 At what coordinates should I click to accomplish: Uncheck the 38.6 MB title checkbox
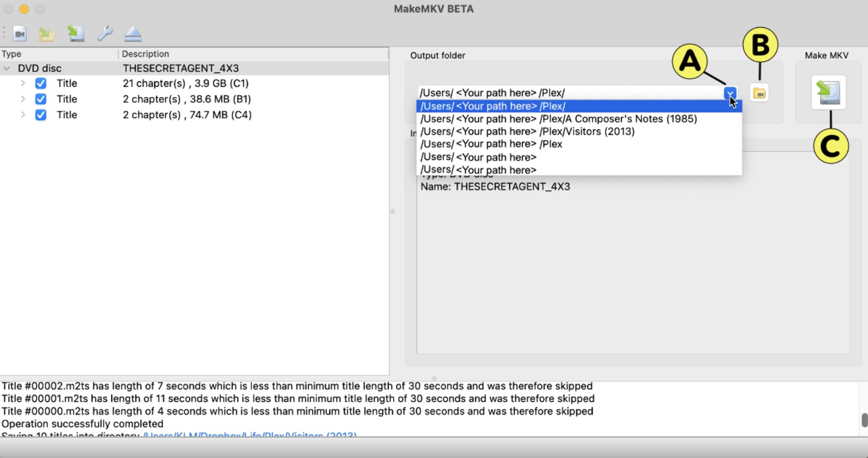click(x=41, y=99)
